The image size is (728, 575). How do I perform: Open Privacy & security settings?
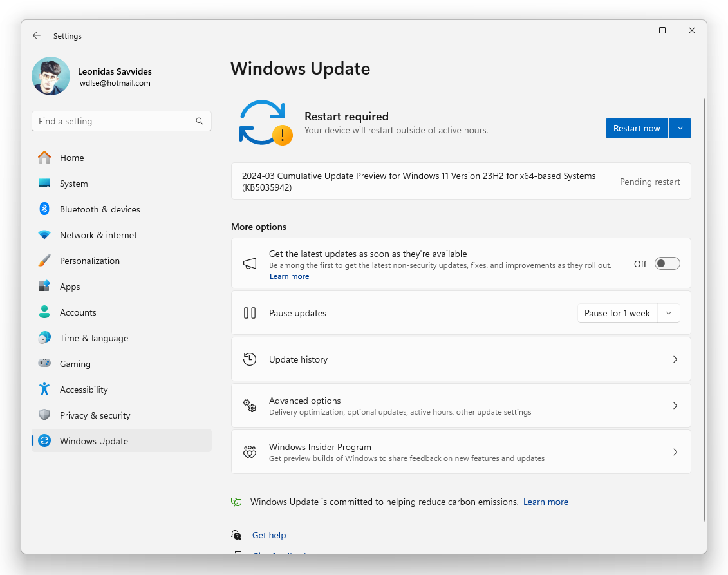[x=122, y=415]
